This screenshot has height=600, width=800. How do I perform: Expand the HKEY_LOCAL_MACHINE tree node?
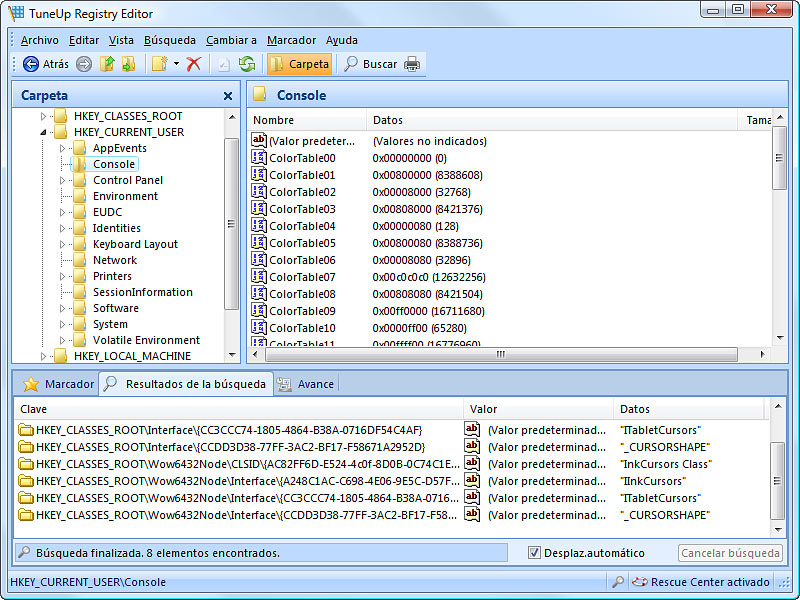pos(43,356)
